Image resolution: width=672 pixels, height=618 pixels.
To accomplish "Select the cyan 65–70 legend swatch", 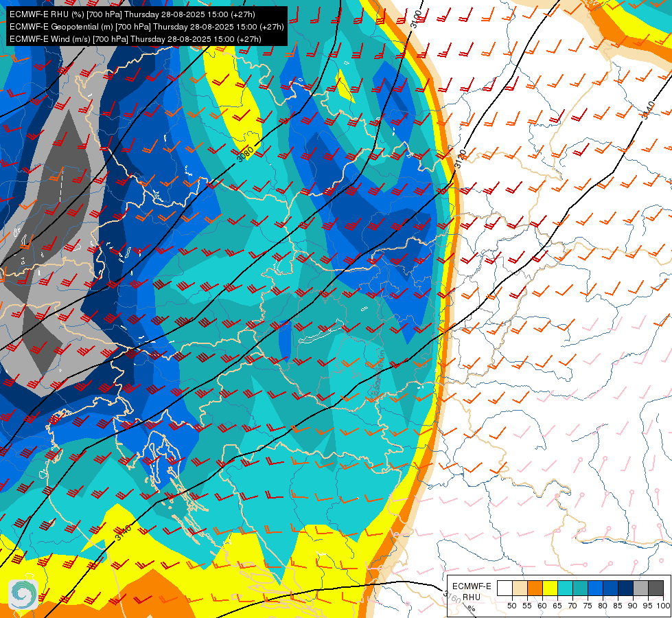I will point(566,588).
